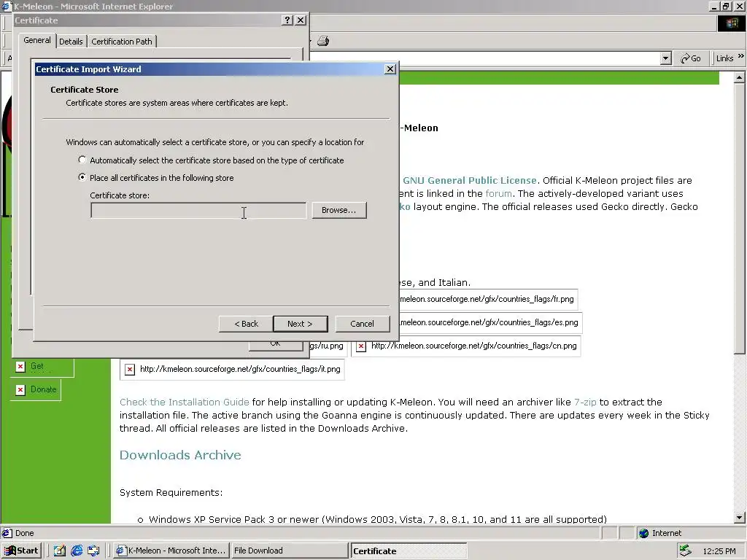Click the broken image icon for cn.png
This screenshot has height=560, width=747.
361,346
